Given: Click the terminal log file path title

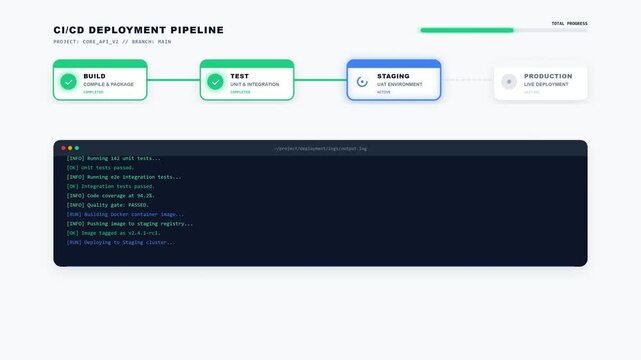Looking at the screenshot, I should click(x=320, y=148).
